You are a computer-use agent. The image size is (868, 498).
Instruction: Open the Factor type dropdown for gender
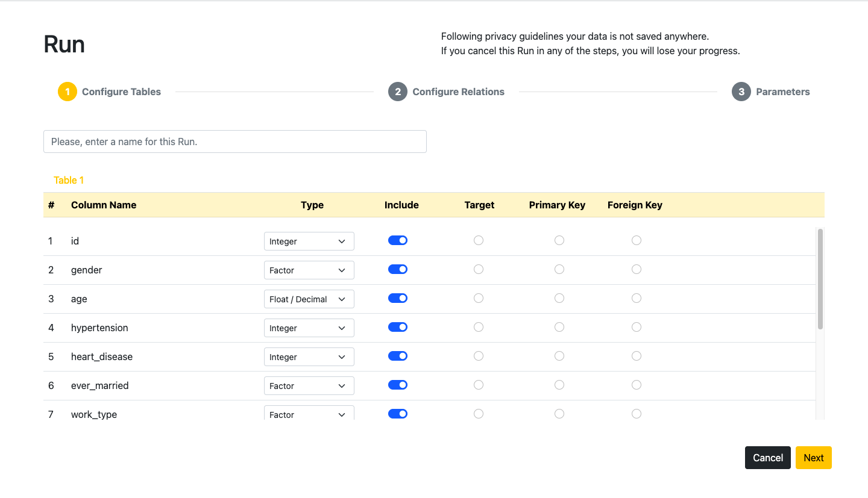[309, 270]
